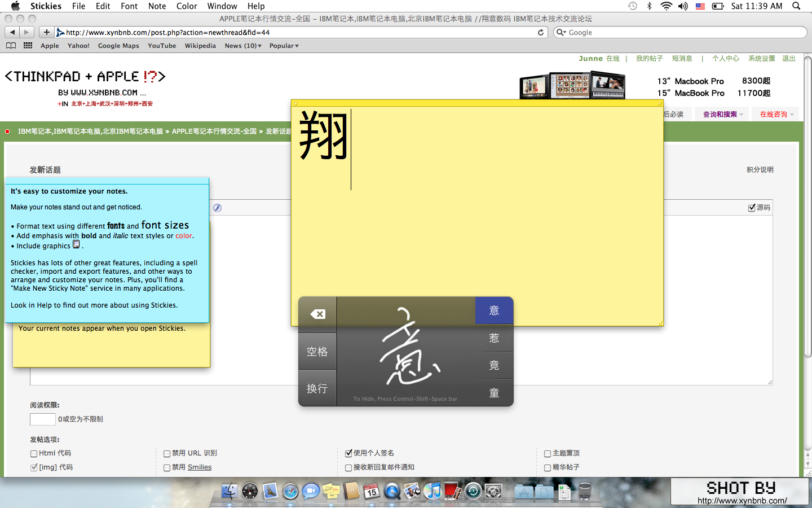812x508 pixels.
Task: Choose the 意 character candidate
Action: 494,310
